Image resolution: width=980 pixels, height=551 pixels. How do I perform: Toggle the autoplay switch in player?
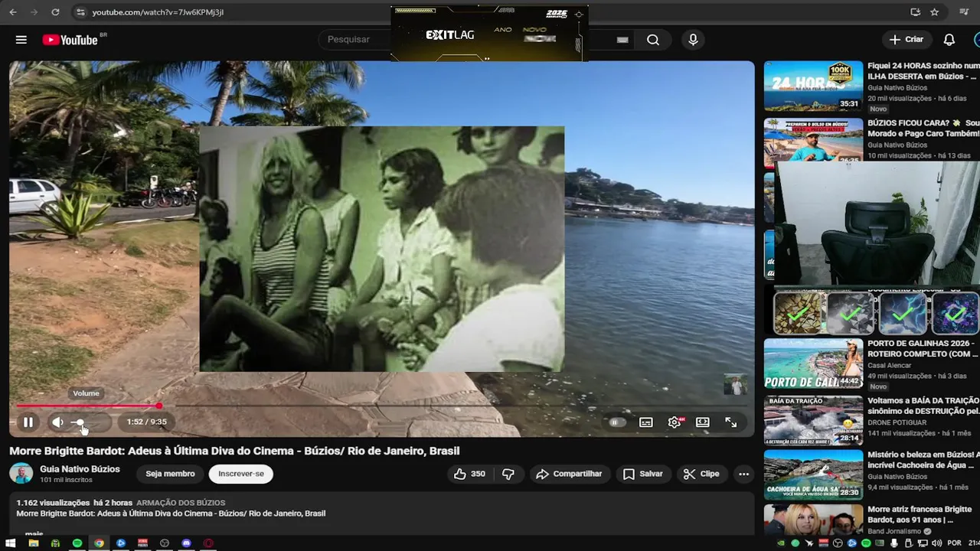(617, 422)
